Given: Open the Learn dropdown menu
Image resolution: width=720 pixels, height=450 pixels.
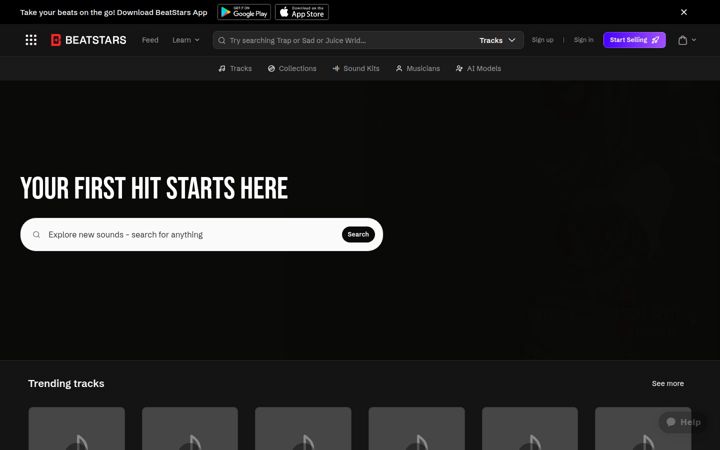Looking at the screenshot, I should coord(186,40).
